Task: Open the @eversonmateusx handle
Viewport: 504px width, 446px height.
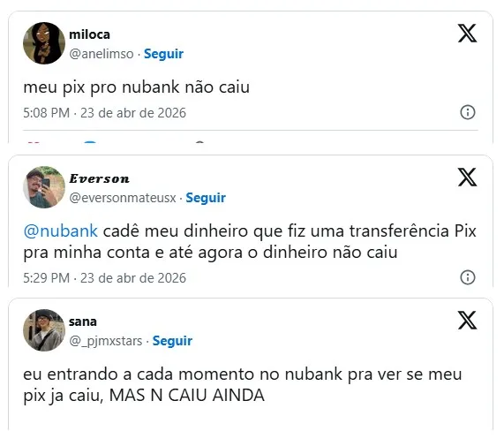Action: [x=123, y=198]
